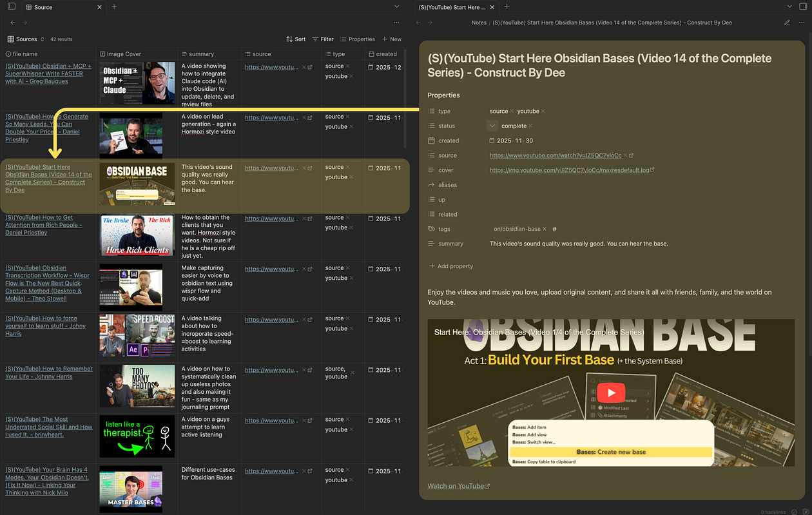Play the embedded YouTube video
812x515 pixels.
point(611,393)
